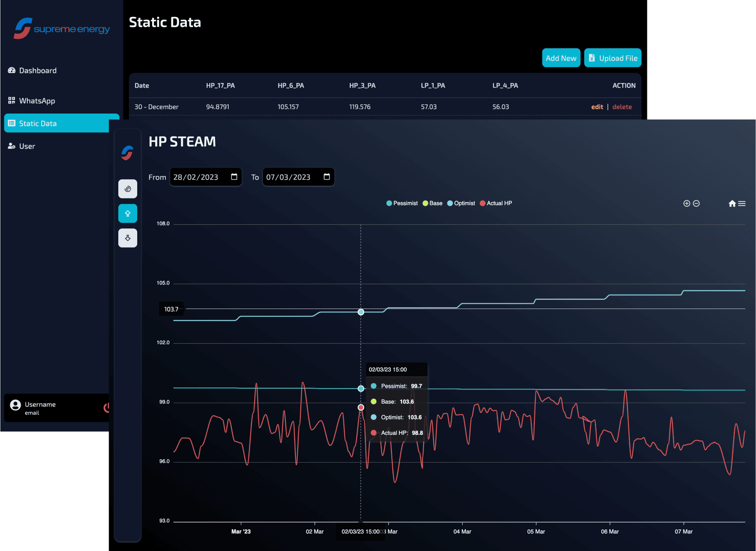This screenshot has height=551, width=756.
Task: Select the downward arrow LP sidebar button
Action: (x=128, y=238)
